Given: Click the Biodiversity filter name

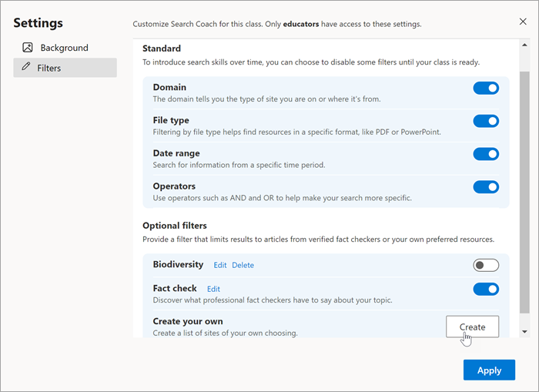Looking at the screenshot, I should (178, 264).
